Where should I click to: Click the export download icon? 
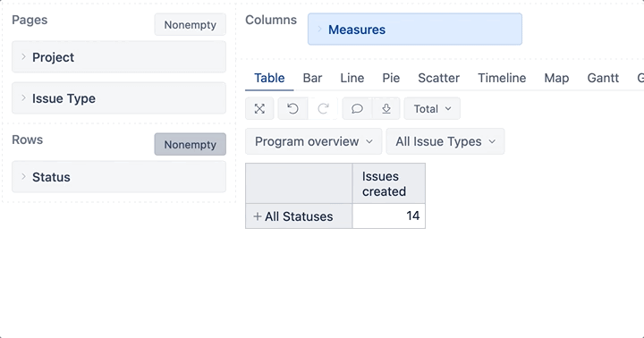pos(386,109)
